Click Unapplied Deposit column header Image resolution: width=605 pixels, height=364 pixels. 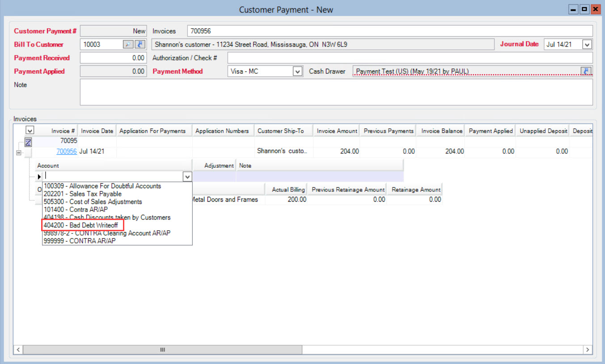point(542,131)
